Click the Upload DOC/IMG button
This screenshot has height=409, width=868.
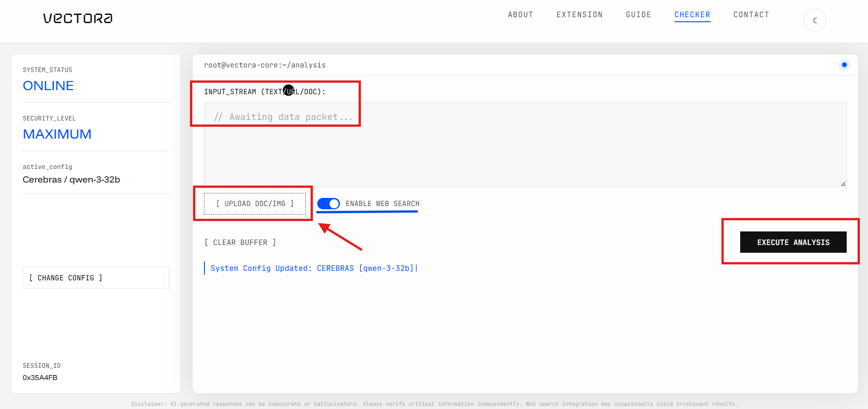click(255, 204)
